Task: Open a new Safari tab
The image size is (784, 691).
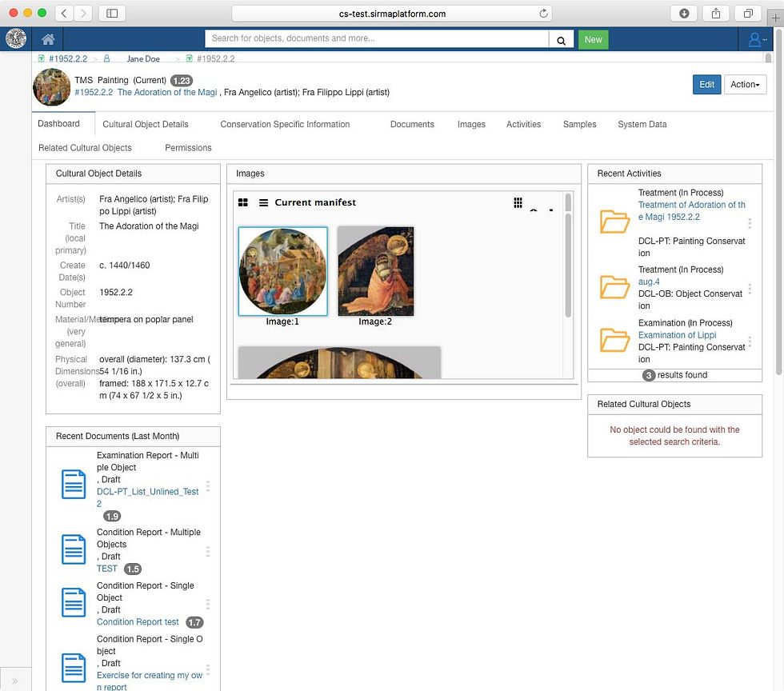Action: [x=775, y=18]
